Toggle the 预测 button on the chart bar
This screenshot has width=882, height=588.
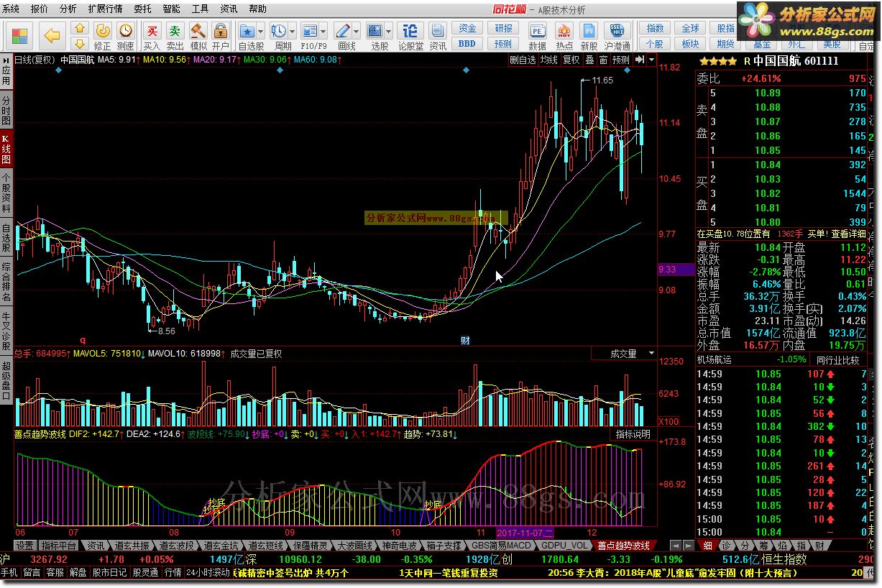tap(621, 60)
